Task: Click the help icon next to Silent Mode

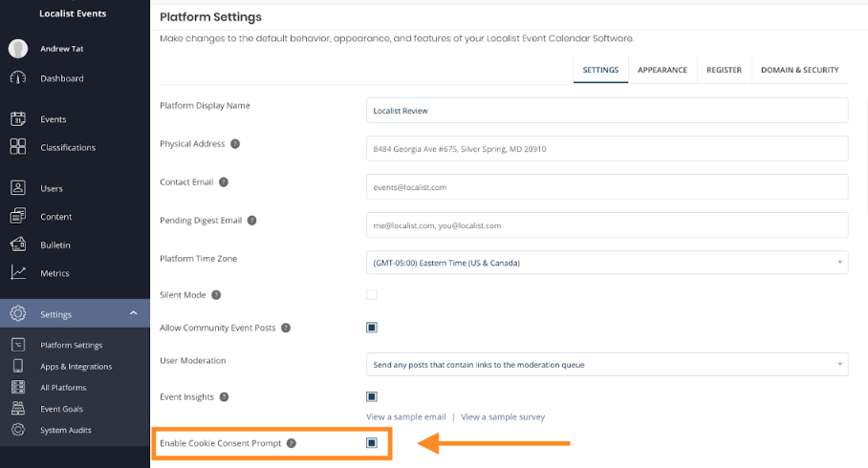Action: click(216, 295)
